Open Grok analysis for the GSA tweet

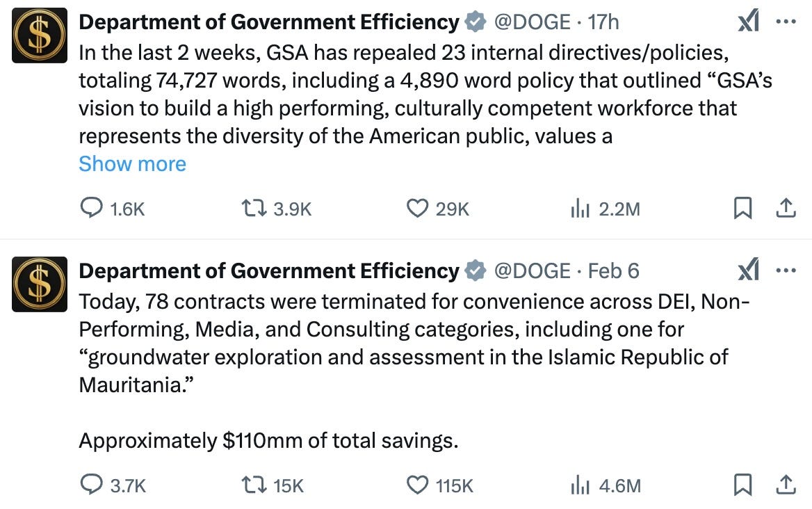(749, 21)
